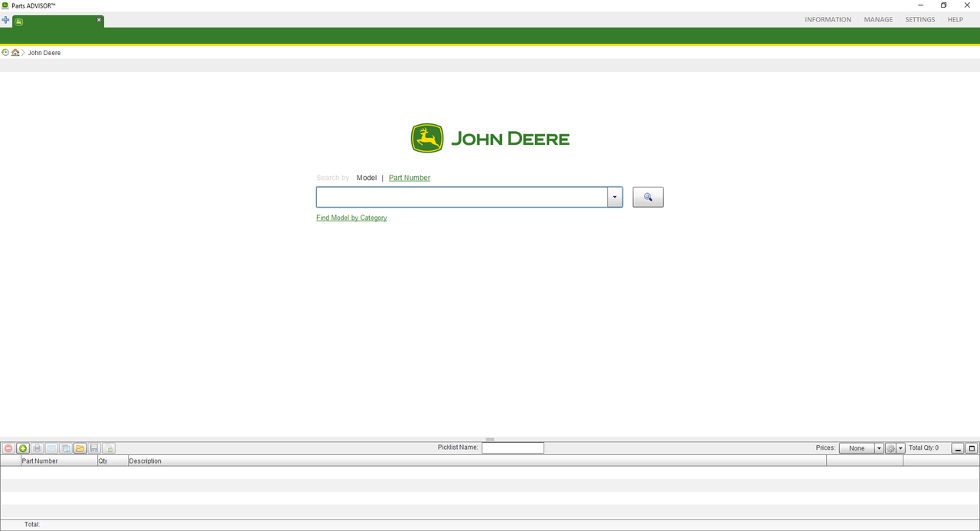The height and width of the screenshot is (531, 980).
Task: Minimize the picklist panel
Action: tap(958, 448)
